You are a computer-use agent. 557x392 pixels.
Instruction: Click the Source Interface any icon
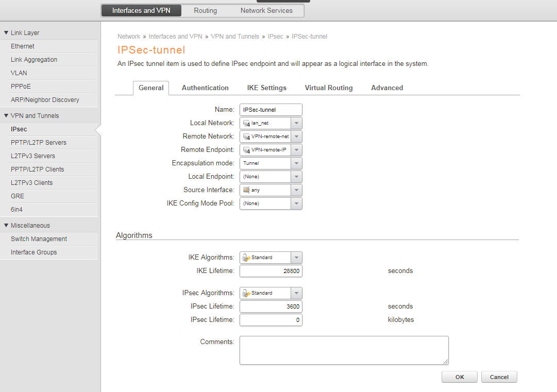(x=246, y=190)
